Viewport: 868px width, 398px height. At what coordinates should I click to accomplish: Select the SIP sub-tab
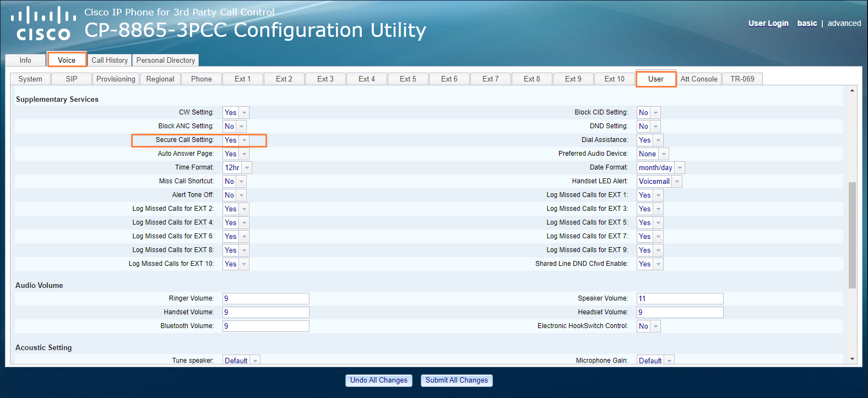[x=72, y=79]
